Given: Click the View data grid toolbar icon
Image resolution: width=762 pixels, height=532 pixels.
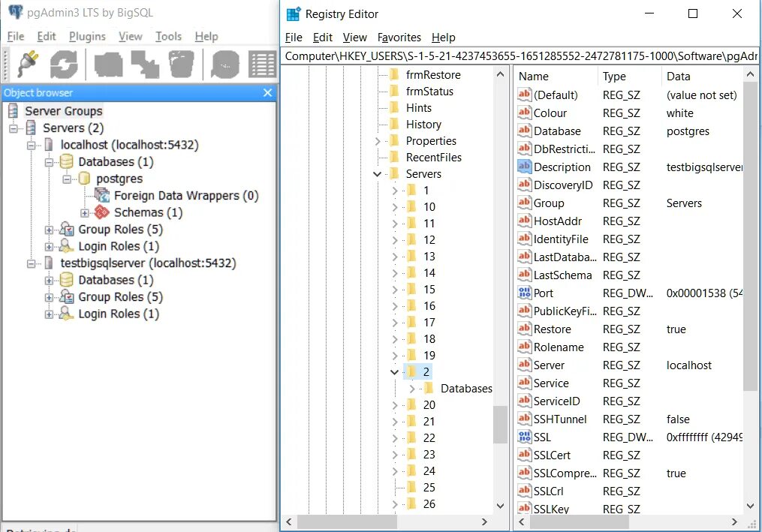Looking at the screenshot, I should (262, 64).
